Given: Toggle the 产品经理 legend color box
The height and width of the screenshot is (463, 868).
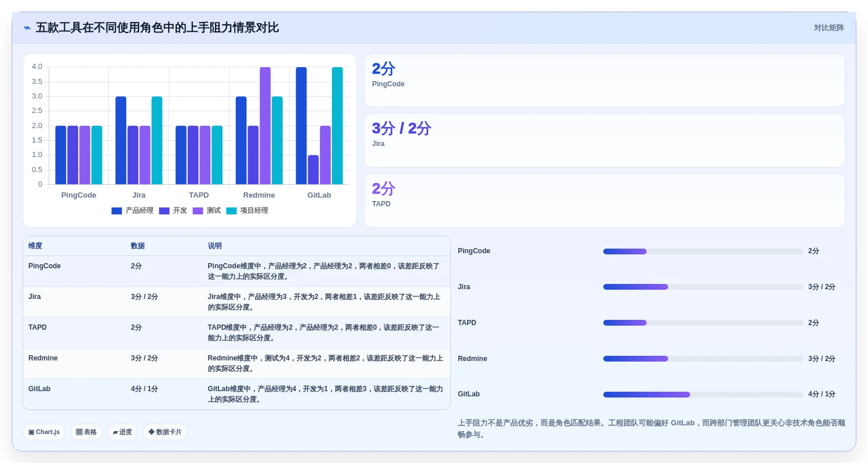Looking at the screenshot, I should click(x=116, y=211).
